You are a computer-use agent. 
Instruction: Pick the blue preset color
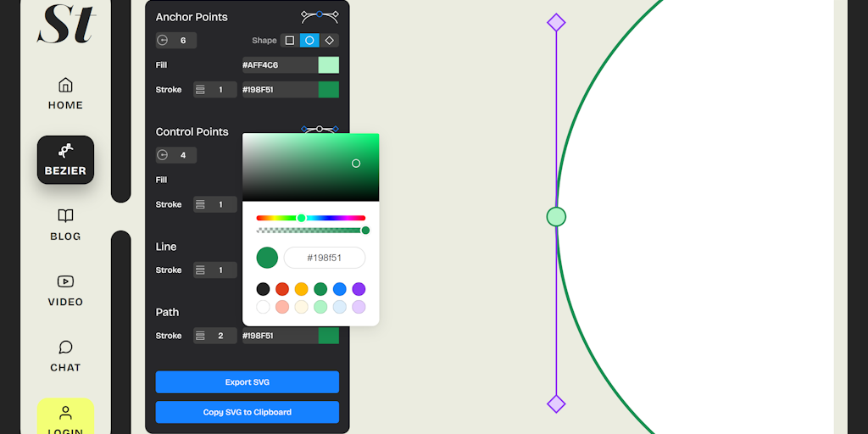[x=340, y=289]
